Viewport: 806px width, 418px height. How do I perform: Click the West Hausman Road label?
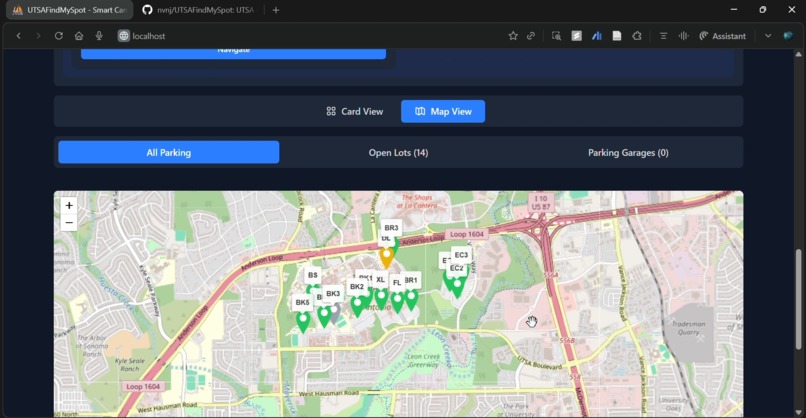(x=329, y=393)
